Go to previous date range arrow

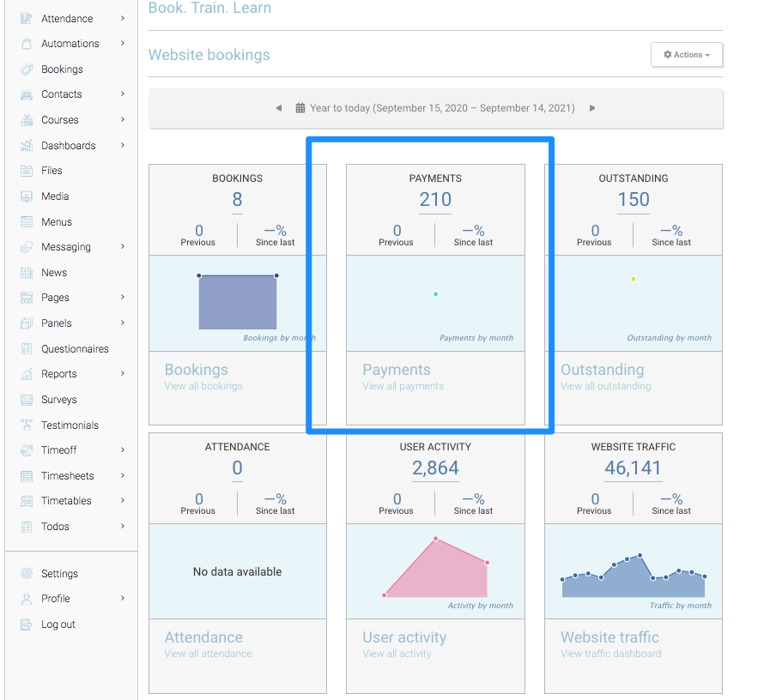(x=279, y=108)
